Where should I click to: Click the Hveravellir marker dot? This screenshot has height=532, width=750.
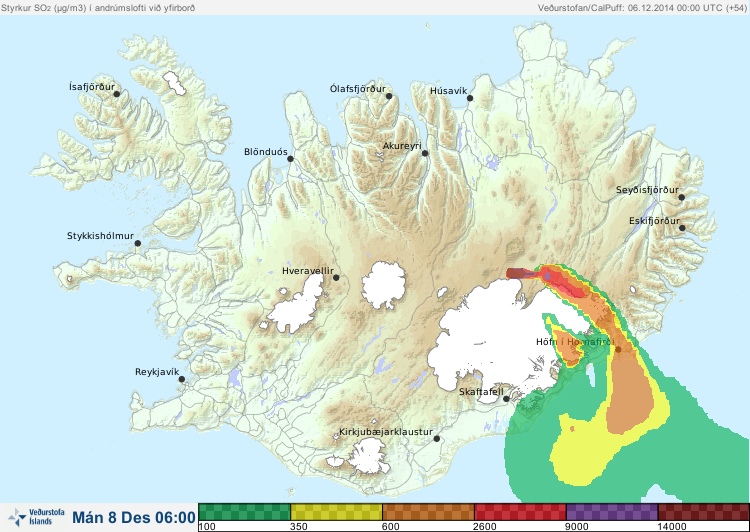point(336,277)
